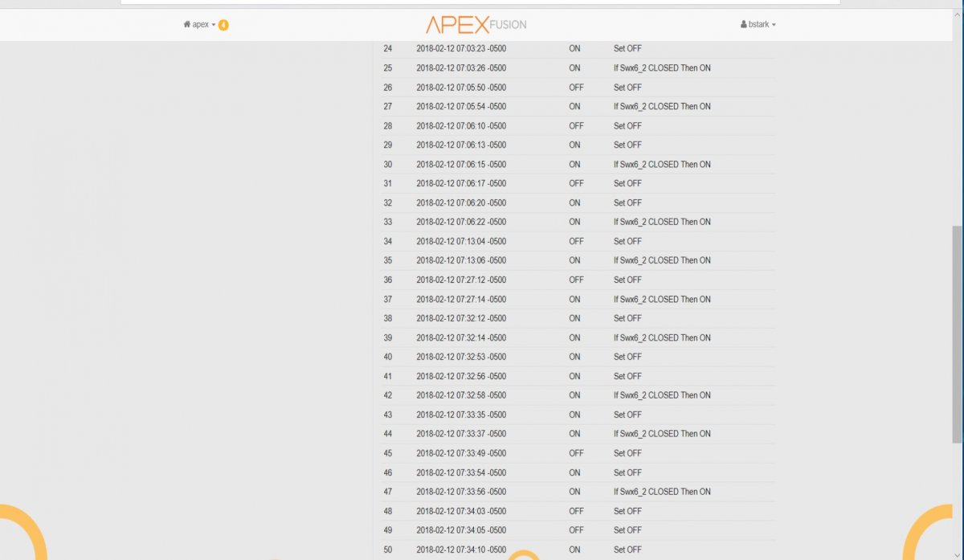964x560 pixels.
Task: Select timestamp 2018-02-12 07:06:15 -0500
Action: (461, 165)
